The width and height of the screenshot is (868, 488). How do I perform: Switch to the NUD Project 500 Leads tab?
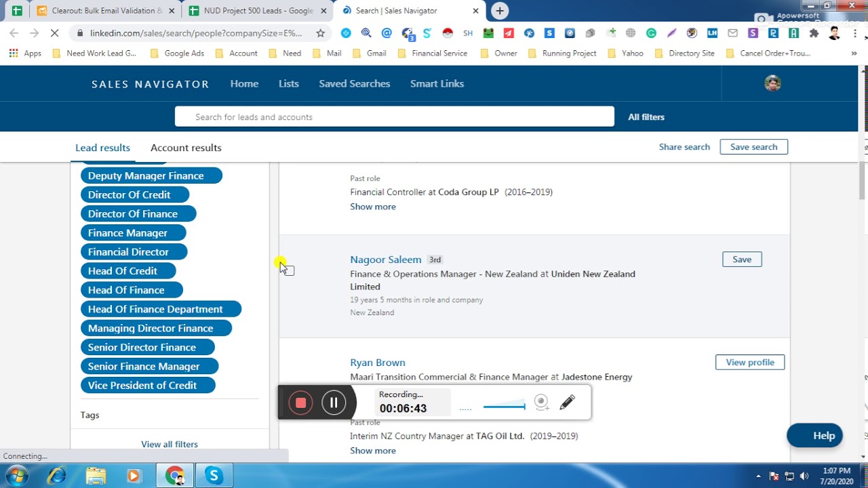258,11
